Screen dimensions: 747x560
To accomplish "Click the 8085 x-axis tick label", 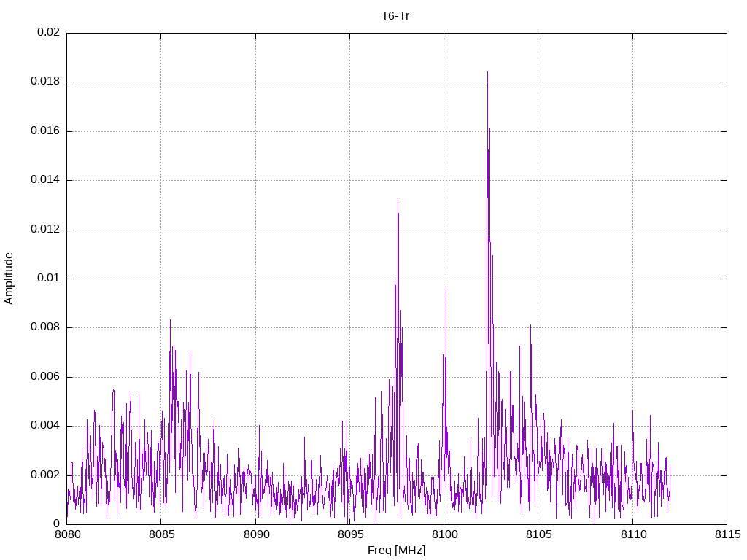I will (161, 534).
